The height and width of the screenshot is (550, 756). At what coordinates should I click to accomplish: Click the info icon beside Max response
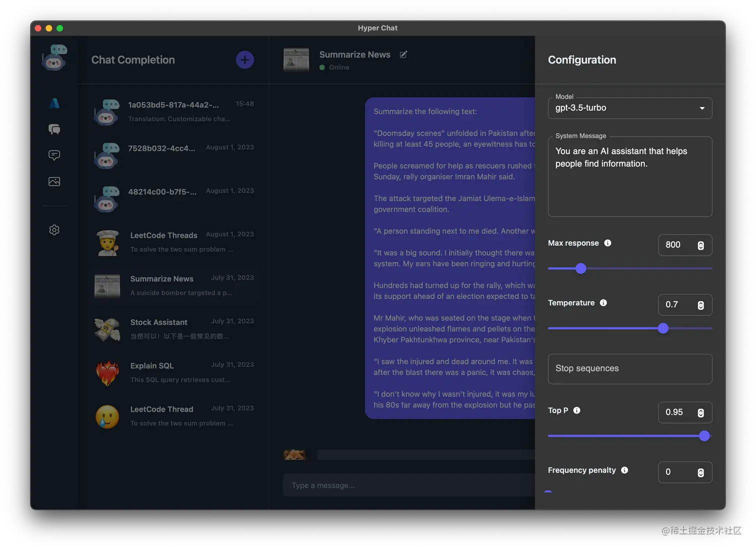click(x=607, y=243)
